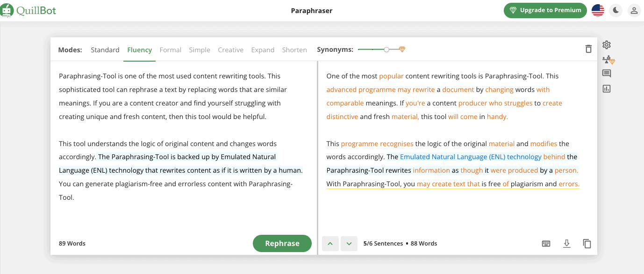This screenshot has width=644, height=274.
Task: Switch to Formal mode
Action: coord(171,50)
